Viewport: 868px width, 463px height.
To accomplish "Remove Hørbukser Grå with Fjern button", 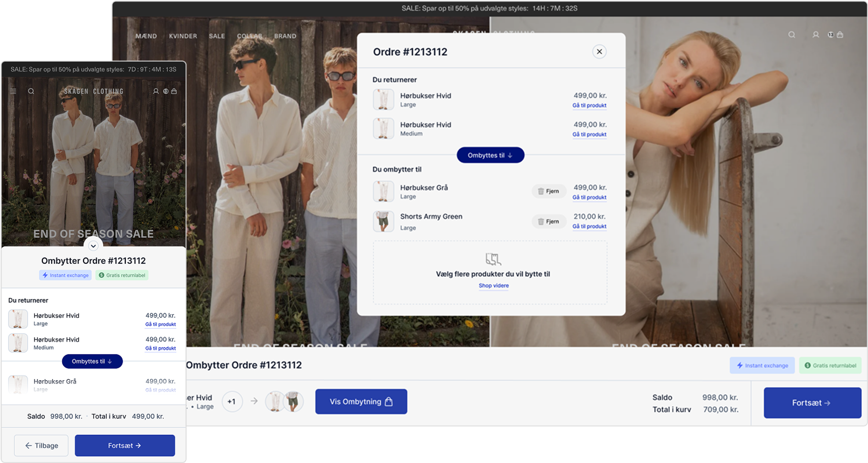I will click(x=549, y=191).
